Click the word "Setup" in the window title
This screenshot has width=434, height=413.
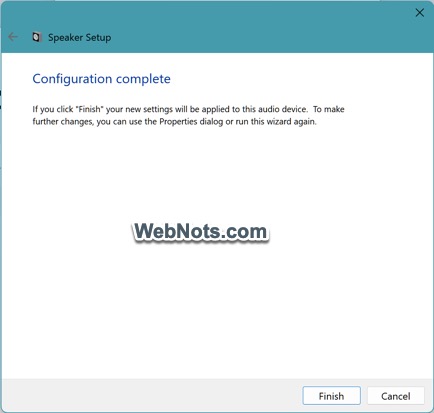[98, 37]
